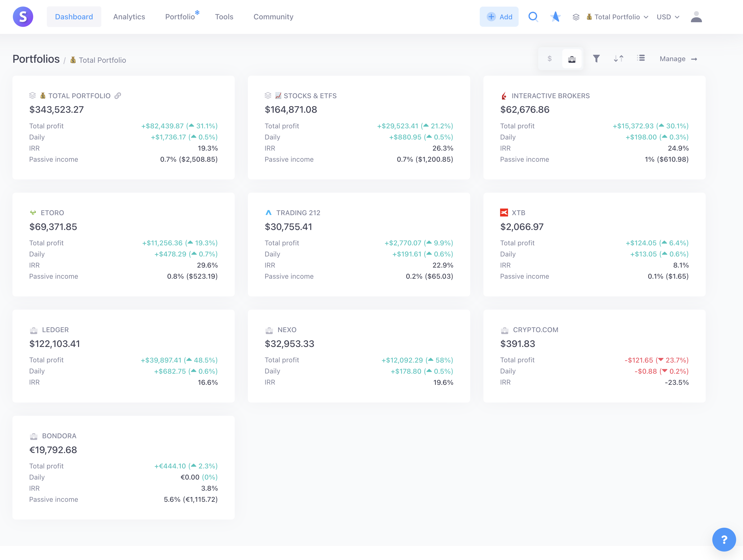Click the link icon beside Total Portfolio title
Viewport: 743px width, 560px height.
(117, 96)
